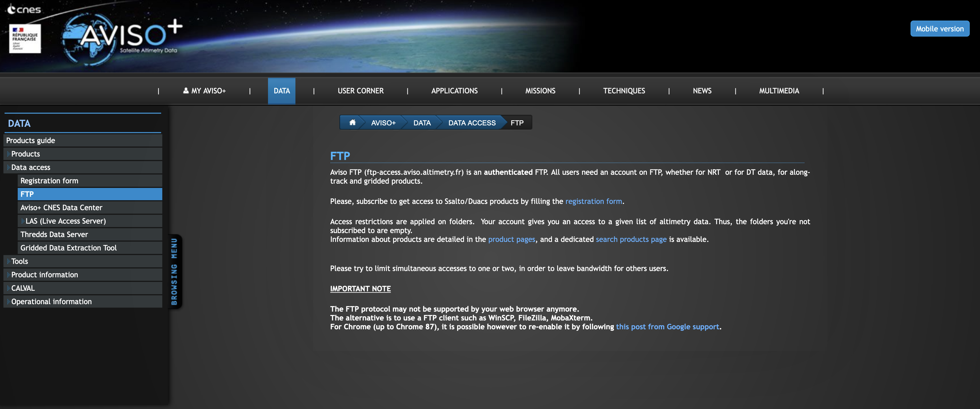Click the CNES logo
Screen dimensions: 980x409
24,9
